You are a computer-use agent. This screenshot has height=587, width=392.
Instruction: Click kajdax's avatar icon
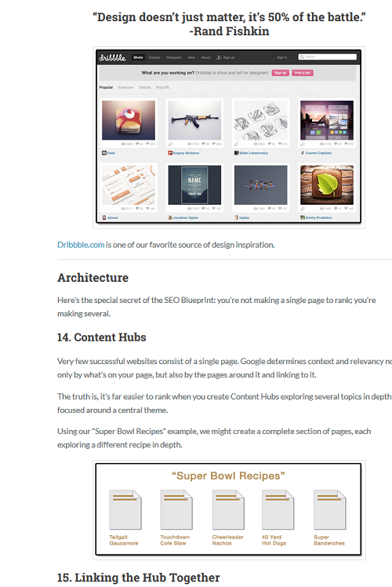point(237,217)
